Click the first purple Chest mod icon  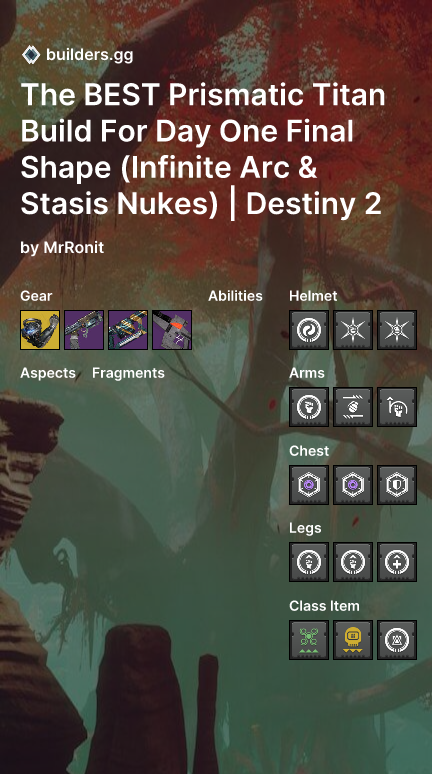[x=309, y=485]
